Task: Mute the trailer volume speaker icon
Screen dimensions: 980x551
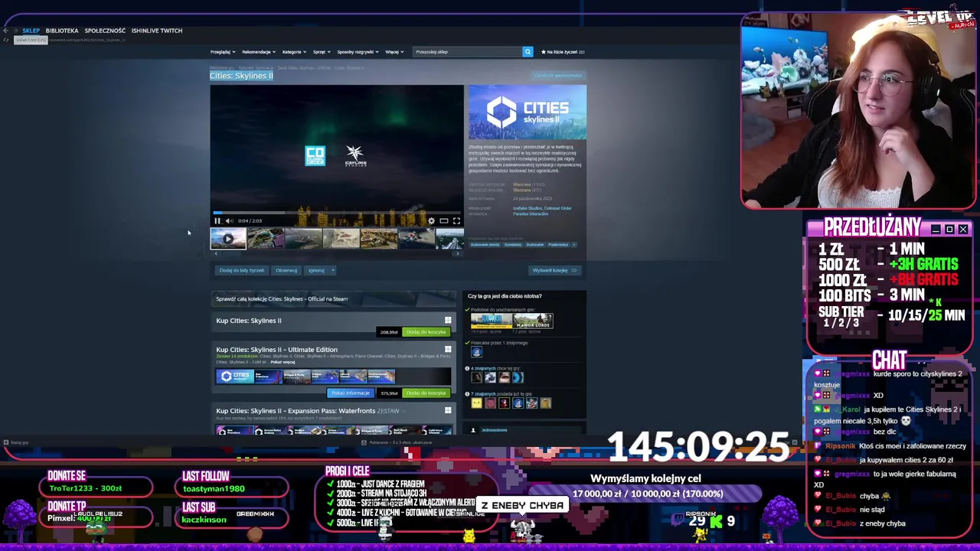Action: [x=228, y=220]
